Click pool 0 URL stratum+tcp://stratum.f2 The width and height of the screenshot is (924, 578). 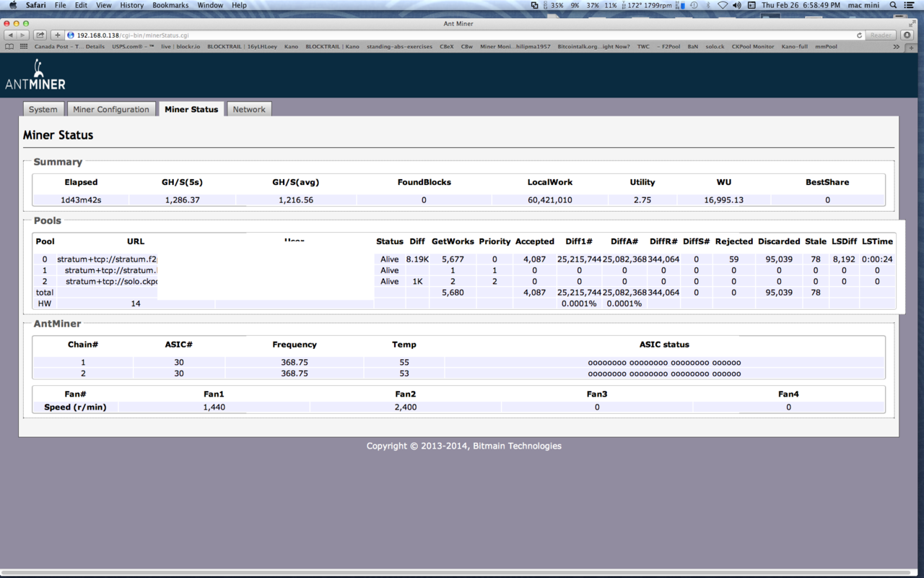[107, 259]
